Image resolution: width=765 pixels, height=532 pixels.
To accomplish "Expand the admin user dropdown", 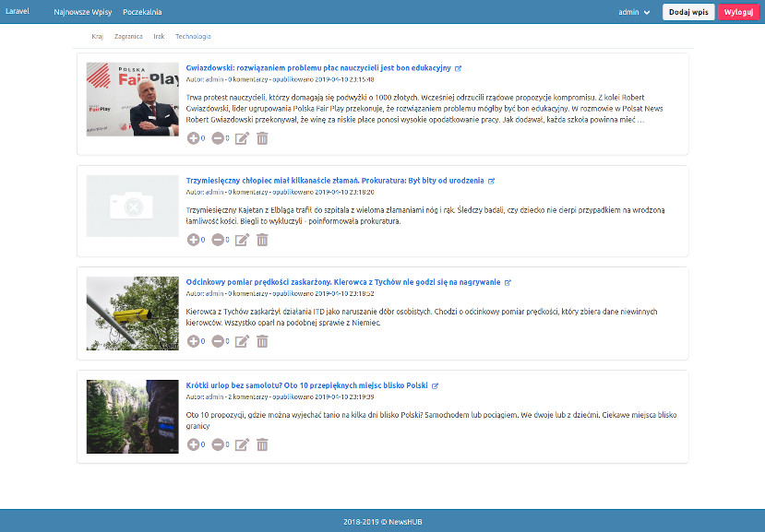I will tap(634, 12).
